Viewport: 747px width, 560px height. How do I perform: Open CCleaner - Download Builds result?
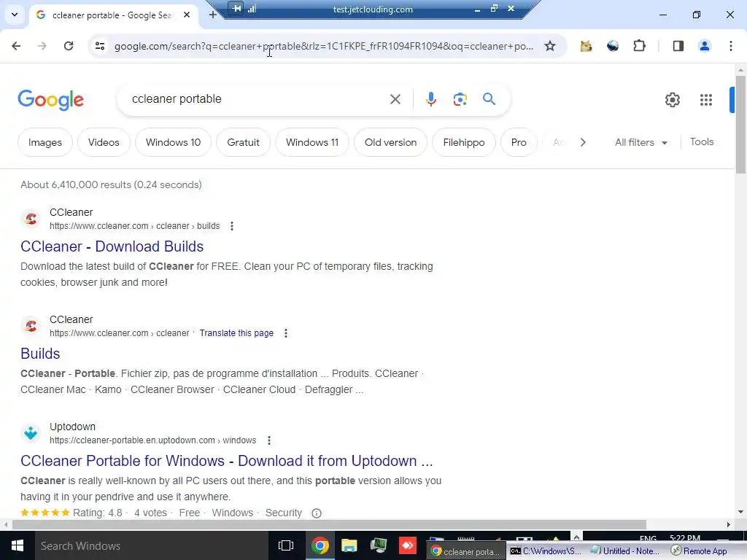pos(112,246)
